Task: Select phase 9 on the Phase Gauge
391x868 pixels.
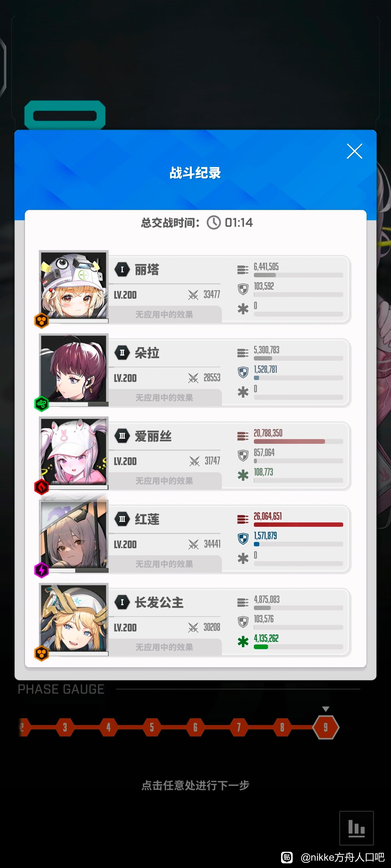Action: [x=326, y=727]
